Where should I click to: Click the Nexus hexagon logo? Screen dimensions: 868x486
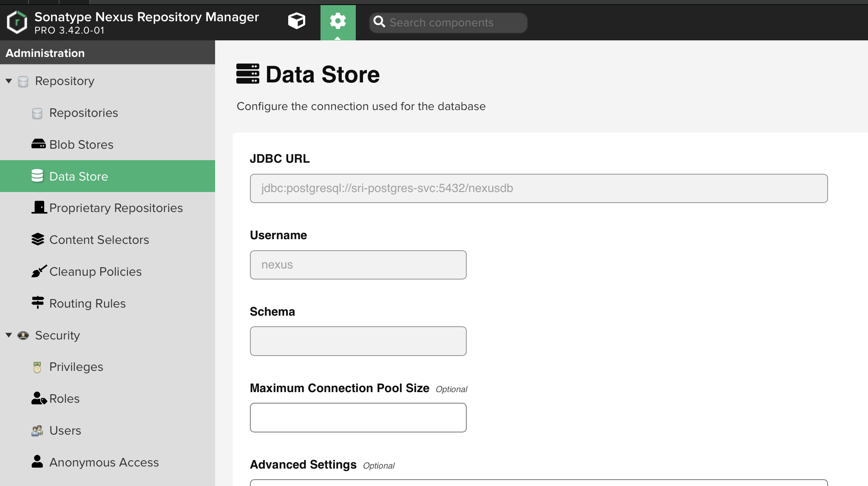pyautogui.click(x=17, y=22)
